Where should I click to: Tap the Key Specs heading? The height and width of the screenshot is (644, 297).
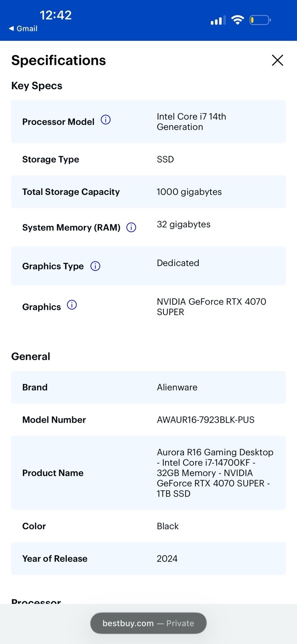(37, 86)
